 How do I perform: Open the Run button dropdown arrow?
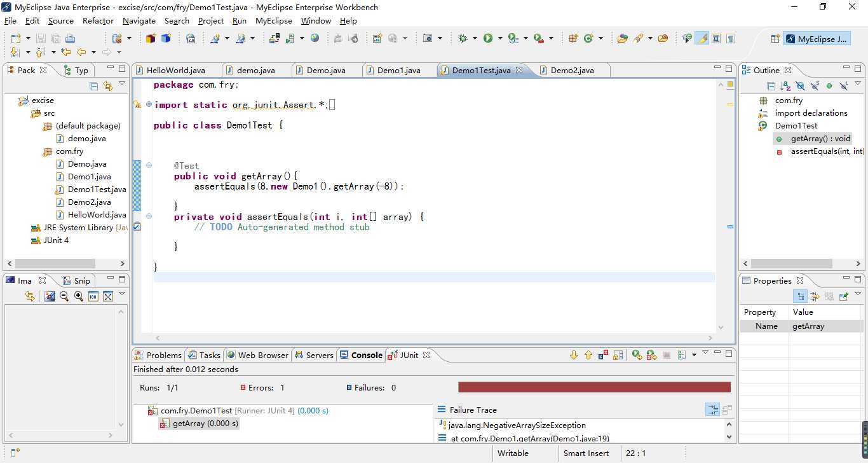pyautogui.click(x=501, y=39)
